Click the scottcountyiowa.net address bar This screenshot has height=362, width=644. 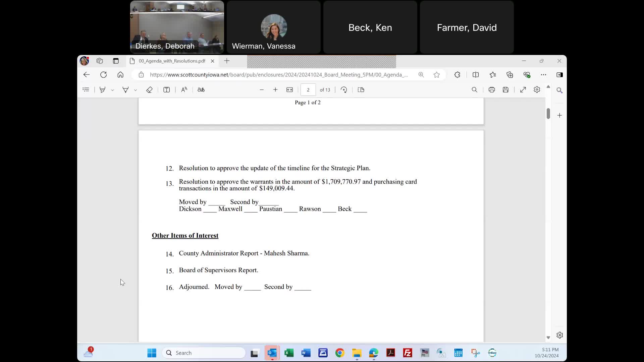pos(279,75)
